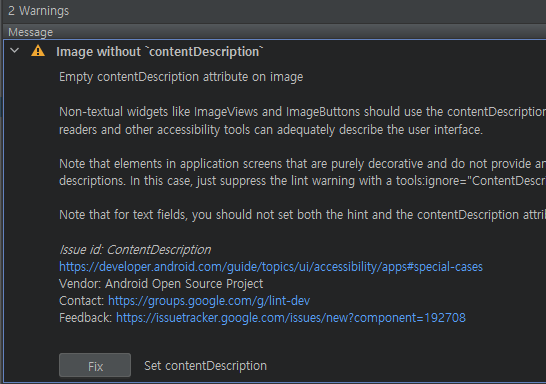
Task: Open the issuetracker.google.com feedback link
Action: [x=291, y=318]
